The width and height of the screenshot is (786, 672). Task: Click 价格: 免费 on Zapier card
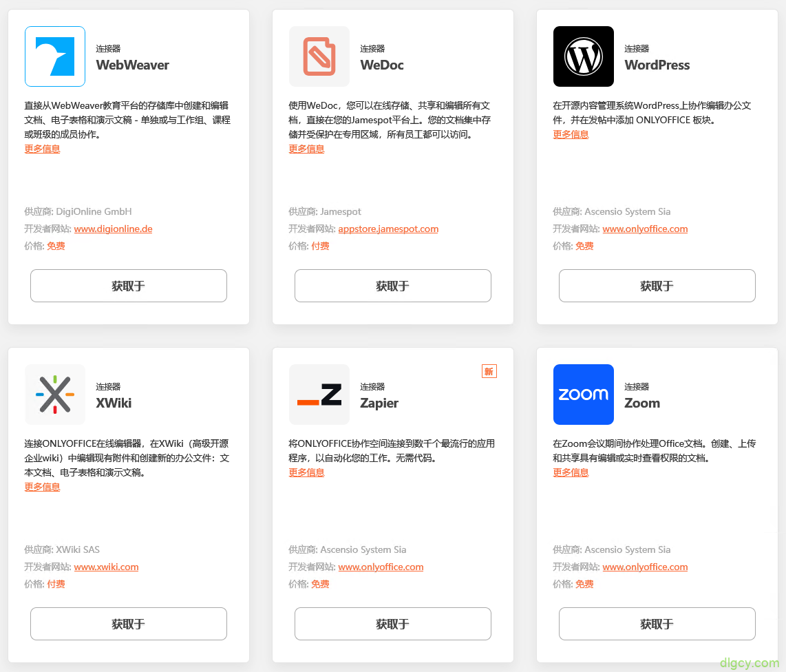[x=309, y=584]
